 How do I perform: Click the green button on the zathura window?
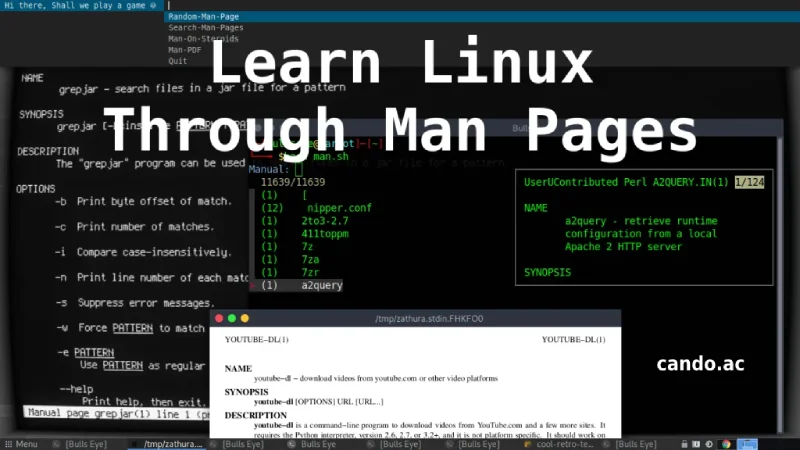click(x=245, y=318)
